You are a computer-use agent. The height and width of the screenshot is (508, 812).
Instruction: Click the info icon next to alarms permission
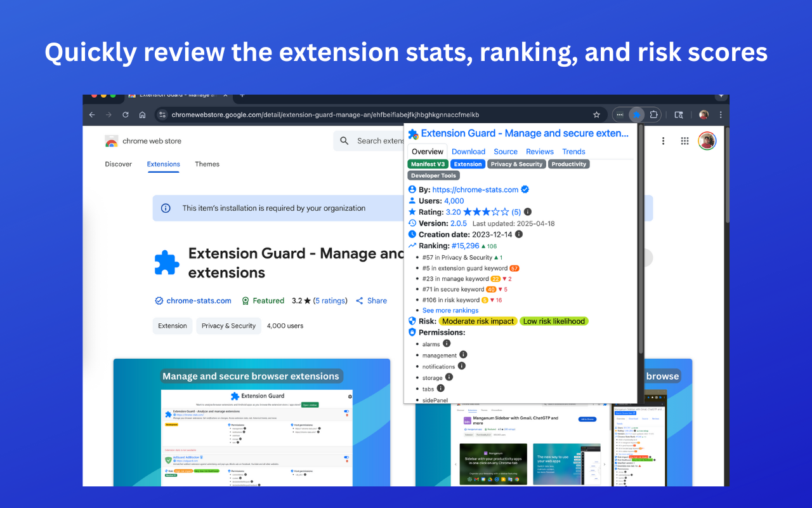(447, 343)
